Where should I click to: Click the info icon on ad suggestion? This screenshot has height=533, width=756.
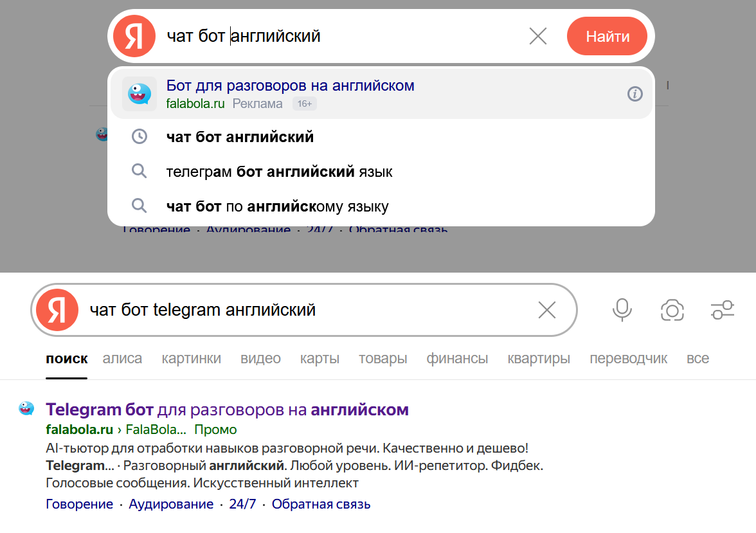pyautogui.click(x=634, y=95)
